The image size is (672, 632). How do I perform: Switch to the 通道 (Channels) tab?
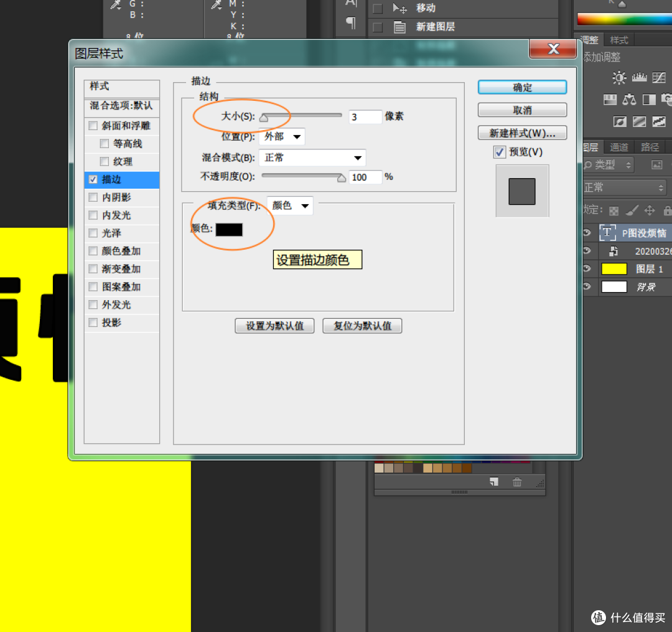tap(618, 147)
